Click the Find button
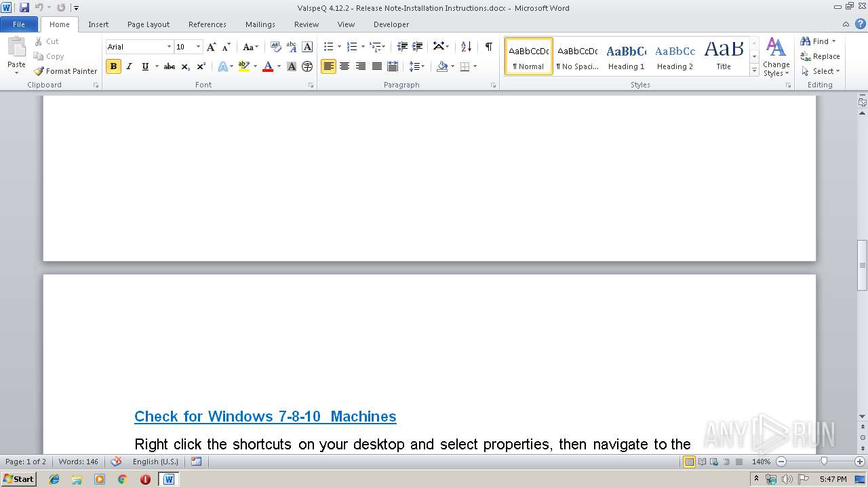Screen dimensions: 868x488 tap(815, 41)
